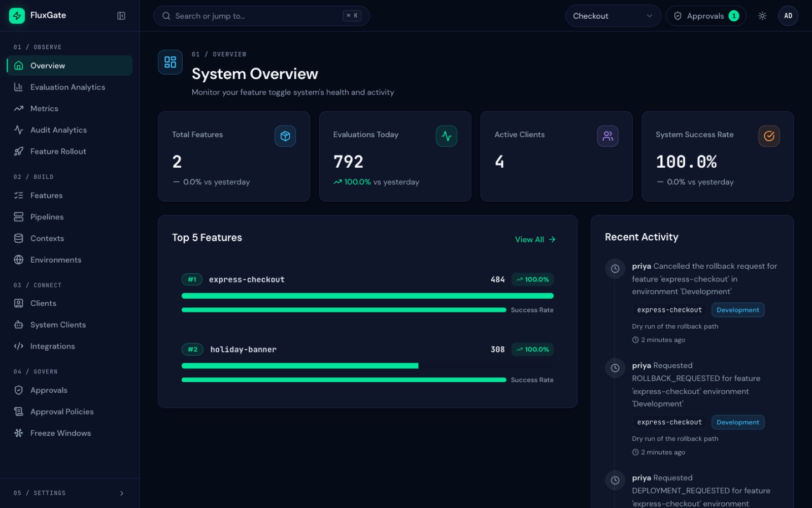The image size is (812, 508).
Task: Collapse the sidebar panel icon
Action: (121, 16)
